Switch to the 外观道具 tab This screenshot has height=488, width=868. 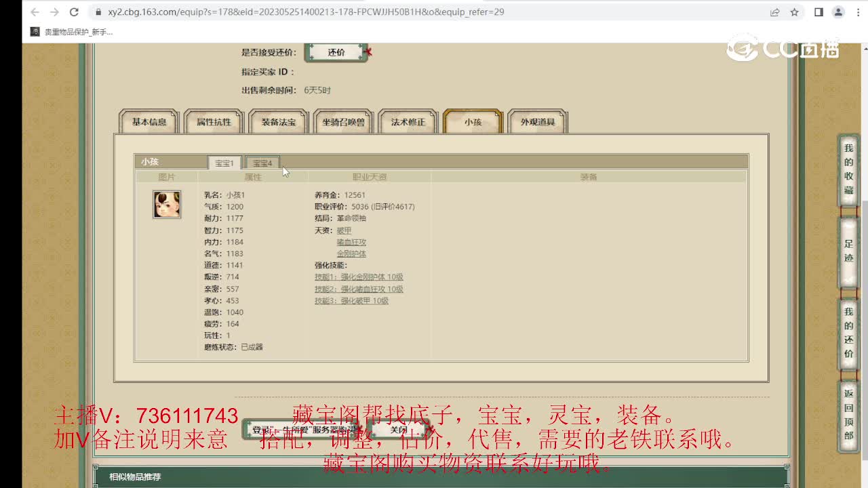(538, 122)
